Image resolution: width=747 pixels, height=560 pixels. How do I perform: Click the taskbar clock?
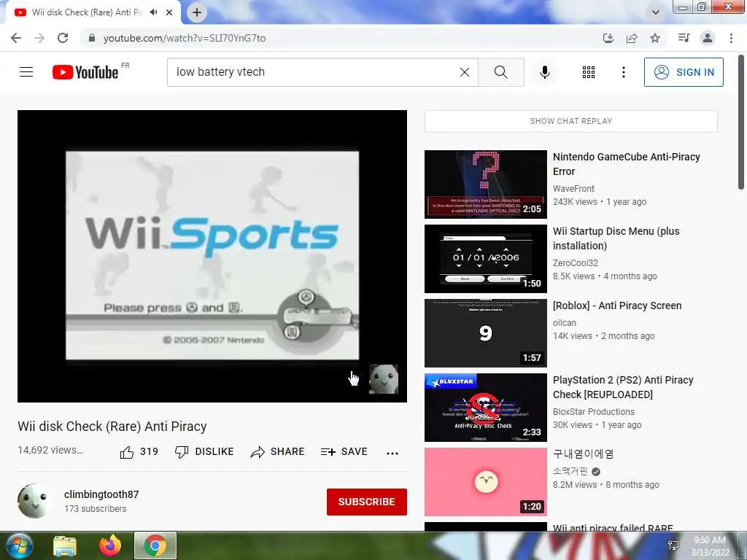(710, 546)
